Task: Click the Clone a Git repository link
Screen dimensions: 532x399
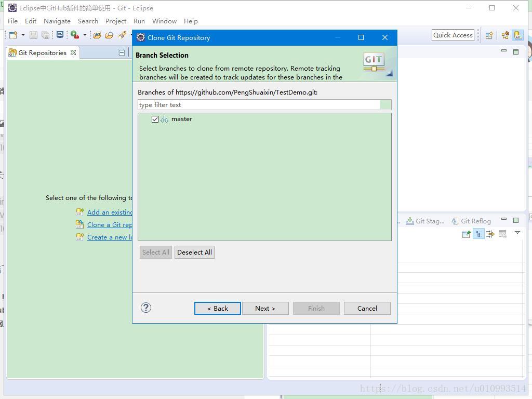Action: (110, 224)
